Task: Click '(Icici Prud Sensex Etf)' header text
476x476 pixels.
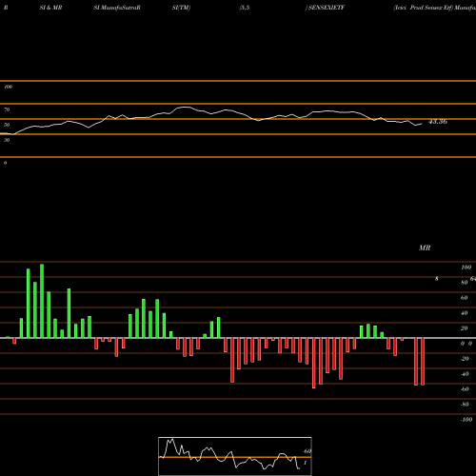Action: click(423, 8)
